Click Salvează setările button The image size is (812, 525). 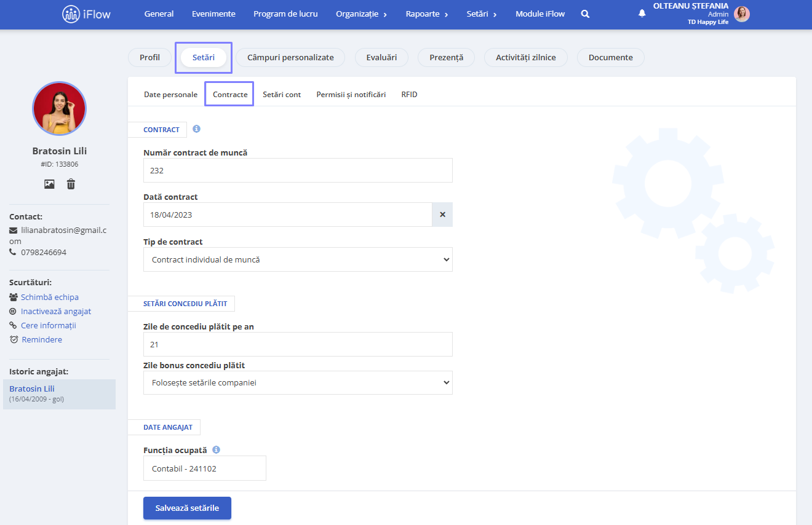187,508
